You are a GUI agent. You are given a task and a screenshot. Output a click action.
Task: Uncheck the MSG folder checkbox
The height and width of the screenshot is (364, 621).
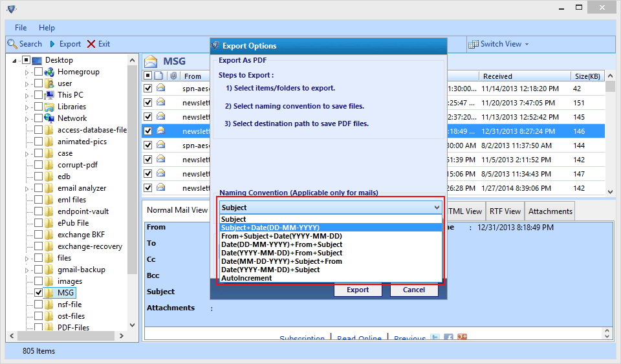[x=38, y=293]
